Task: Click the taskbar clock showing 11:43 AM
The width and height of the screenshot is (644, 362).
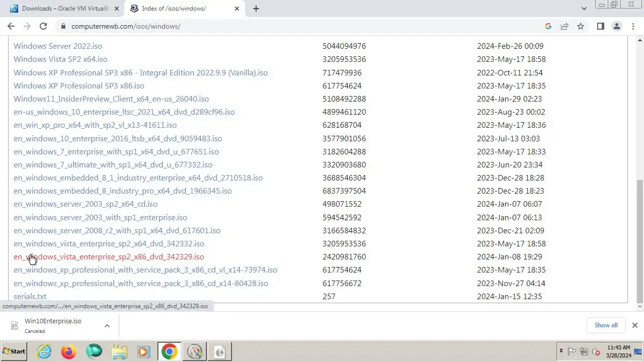Action: [618, 351]
